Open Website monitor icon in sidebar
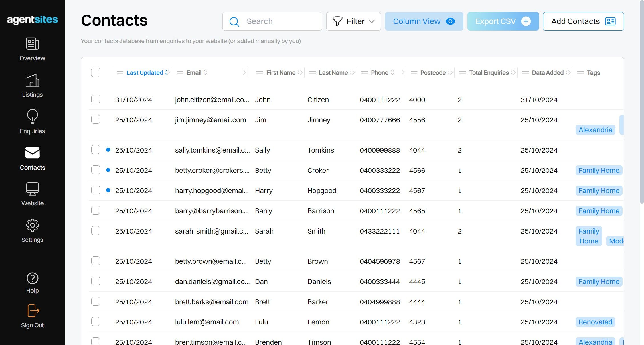Image resolution: width=644 pixels, height=345 pixels. pos(32,189)
